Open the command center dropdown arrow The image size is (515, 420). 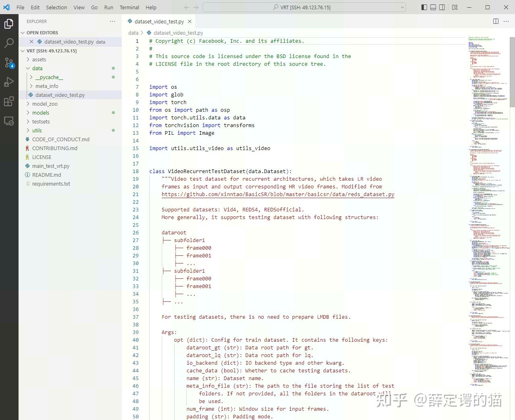[x=402, y=7]
